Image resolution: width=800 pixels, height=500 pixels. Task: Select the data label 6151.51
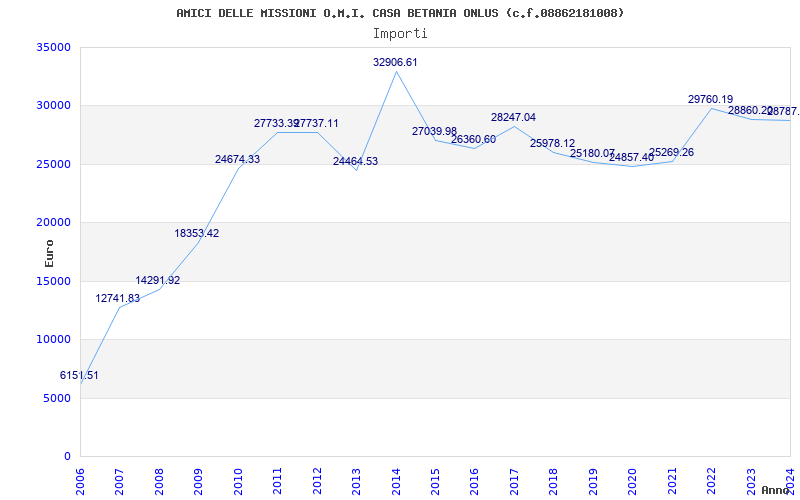79,376
